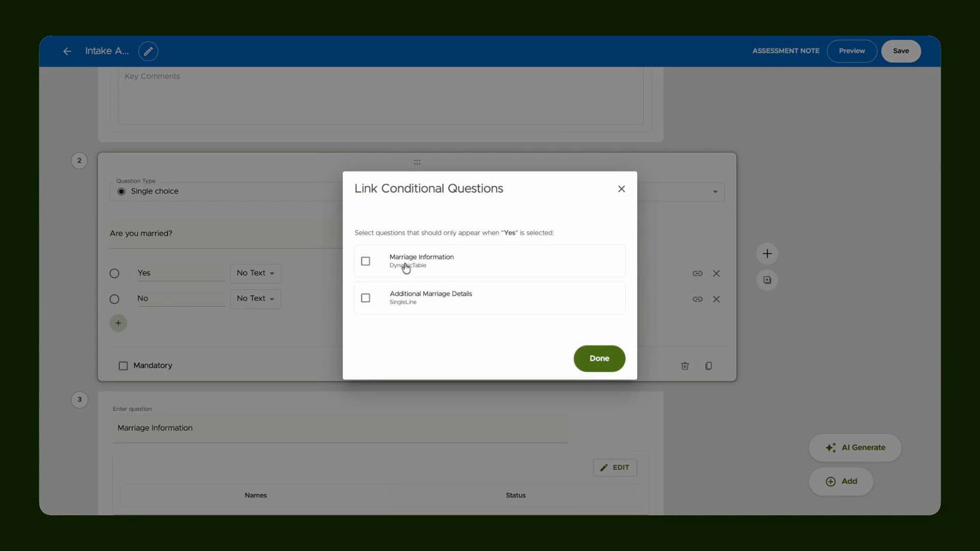The height and width of the screenshot is (551, 980).
Task: Open the No Text dropdown for Yes
Action: pos(255,273)
